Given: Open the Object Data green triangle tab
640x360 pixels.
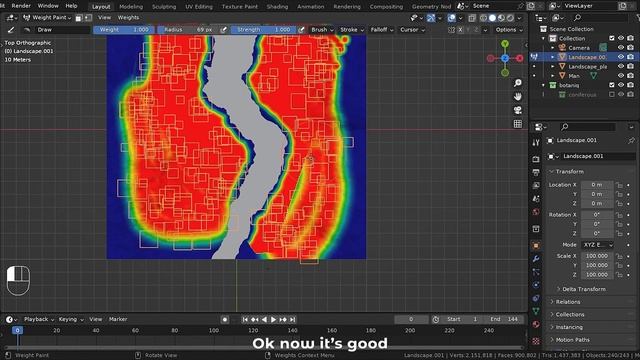Looking at the screenshot, I should (536, 311).
